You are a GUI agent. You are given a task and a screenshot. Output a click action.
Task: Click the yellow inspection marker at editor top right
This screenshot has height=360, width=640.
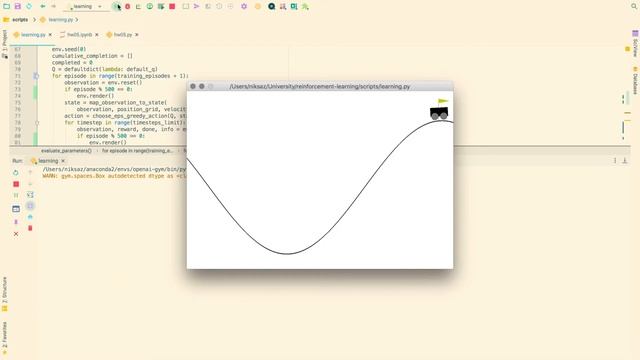click(x=627, y=49)
